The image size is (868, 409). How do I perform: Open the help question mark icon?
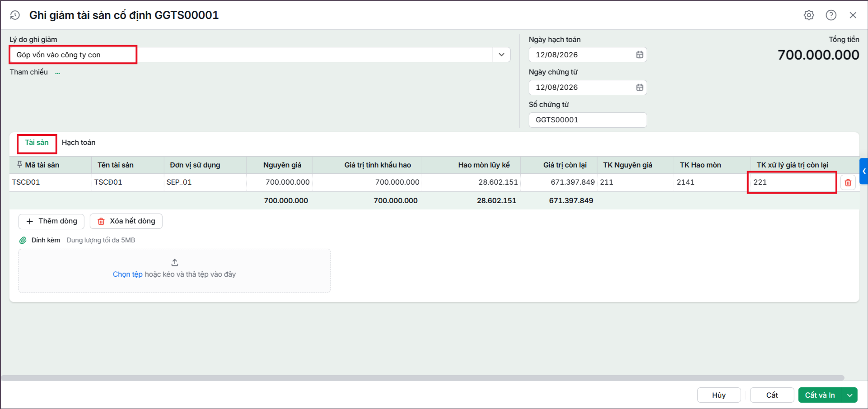(831, 15)
